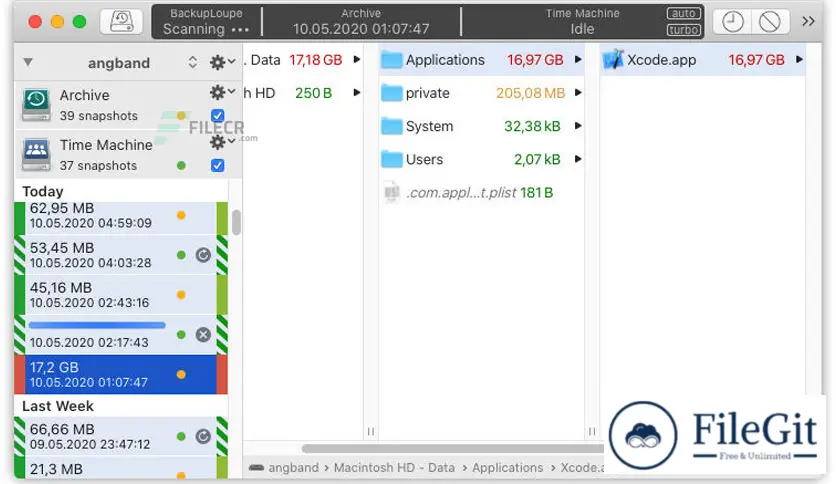This screenshot has height=484, width=836.
Task: Click the Time Machine Idle status display
Action: [x=582, y=21]
